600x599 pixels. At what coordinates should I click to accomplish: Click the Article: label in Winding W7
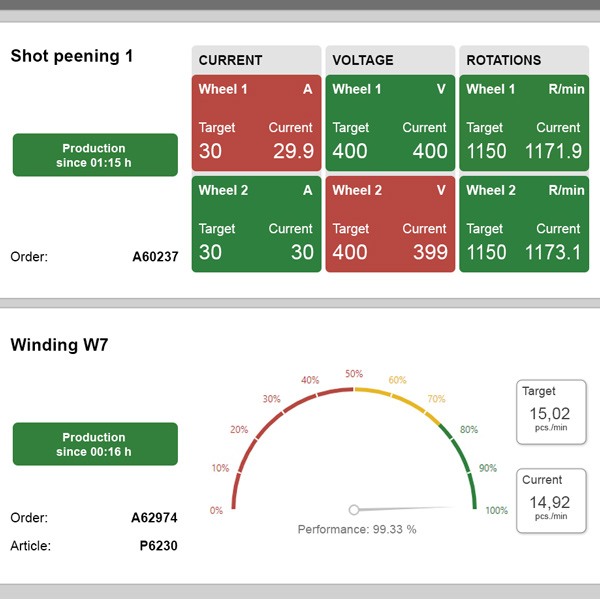point(30,545)
